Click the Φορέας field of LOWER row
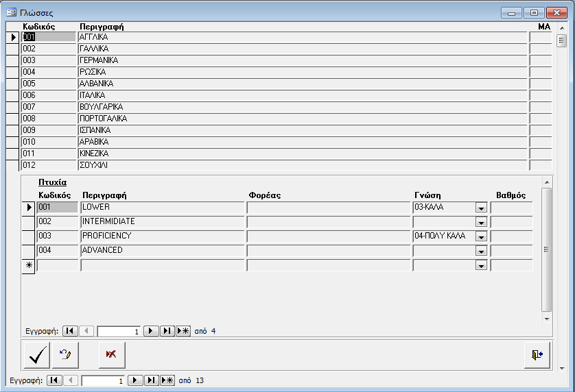Screen dimensions: 575x392 [329, 207]
